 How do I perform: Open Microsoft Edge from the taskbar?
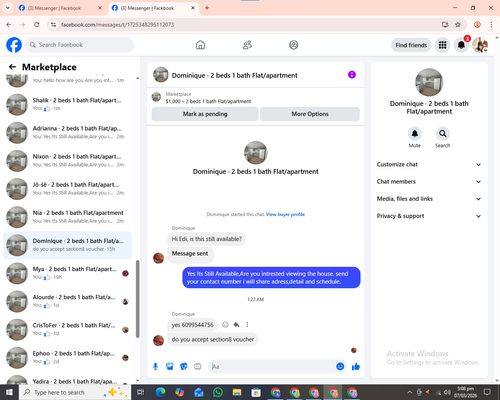point(161,392)
